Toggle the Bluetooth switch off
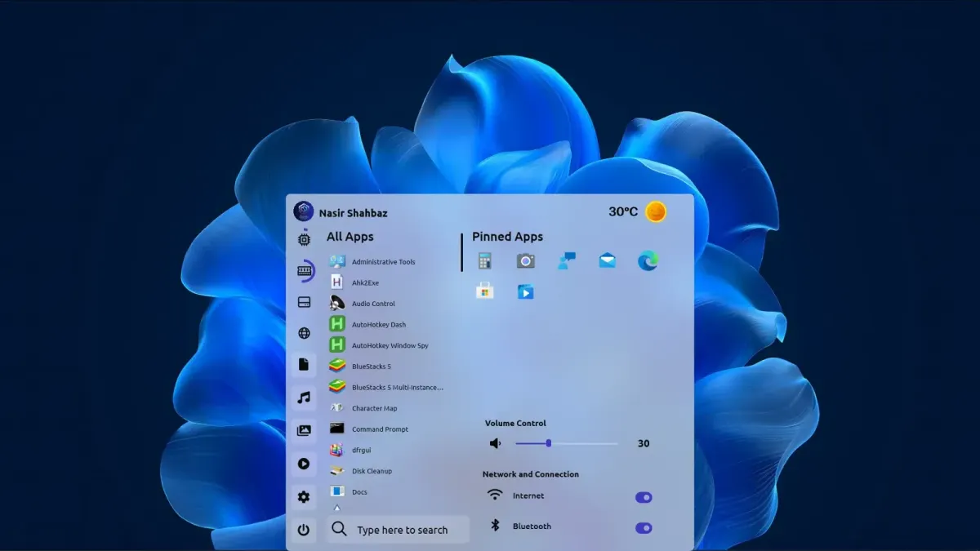980x551 pixels. click(644, 528)
